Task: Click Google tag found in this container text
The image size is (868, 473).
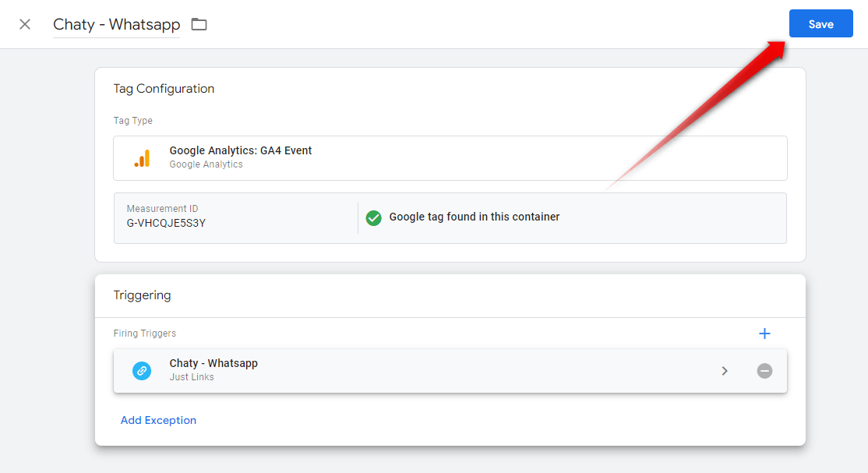Action: [475, 217]
